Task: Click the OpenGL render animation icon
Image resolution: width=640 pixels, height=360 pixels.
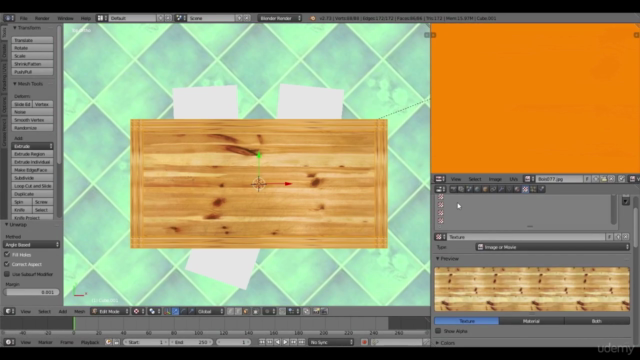Action: point(324,311)
